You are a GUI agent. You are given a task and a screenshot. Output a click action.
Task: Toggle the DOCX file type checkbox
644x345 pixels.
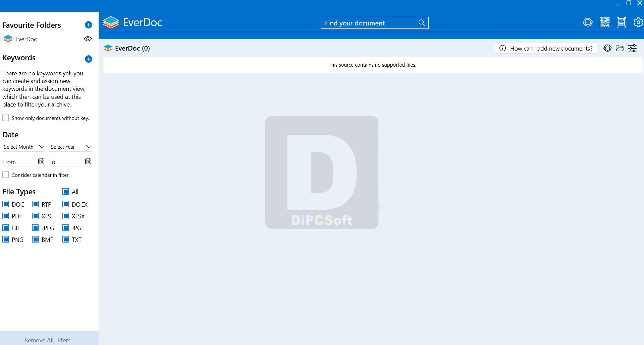coord(66,204)
